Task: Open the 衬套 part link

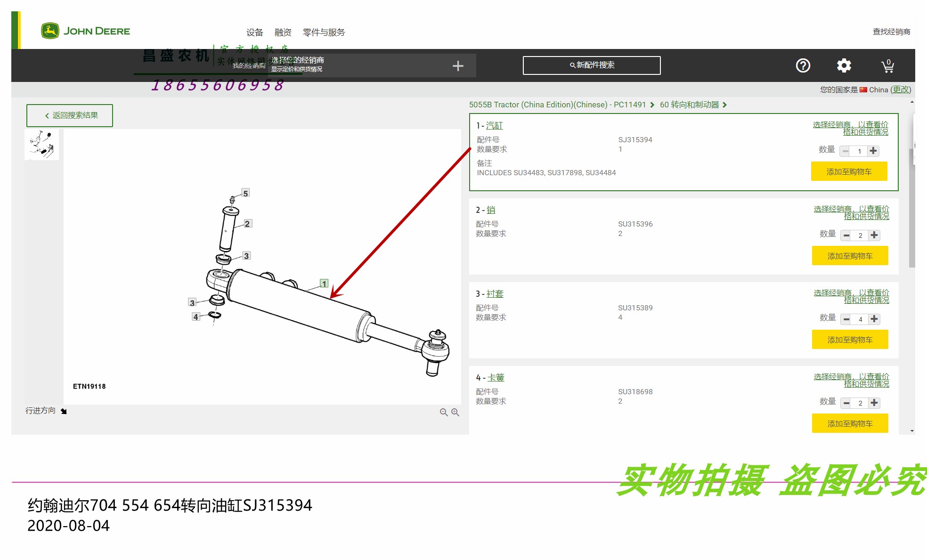Action: tap(495, 294)
